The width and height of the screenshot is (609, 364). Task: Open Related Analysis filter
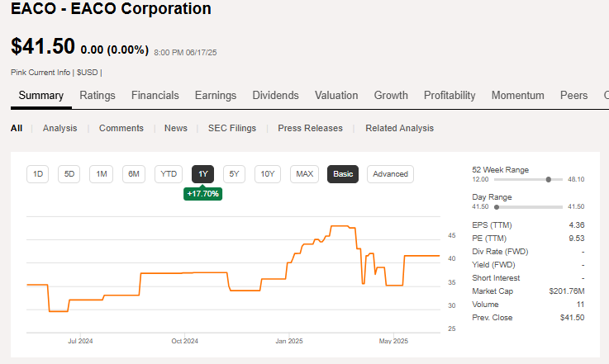[399, 128]
